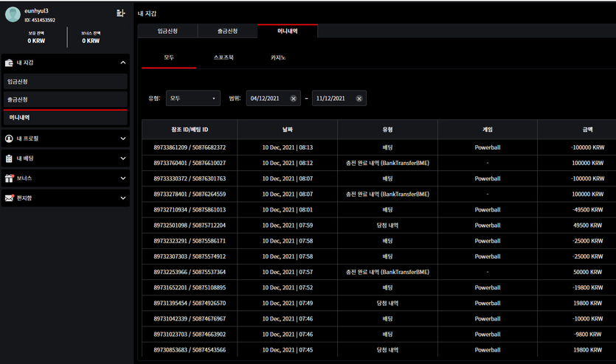Click reference ID 89733861209 / 50876682372
Screen dimensions: 616x364
(x=190, y=147)
